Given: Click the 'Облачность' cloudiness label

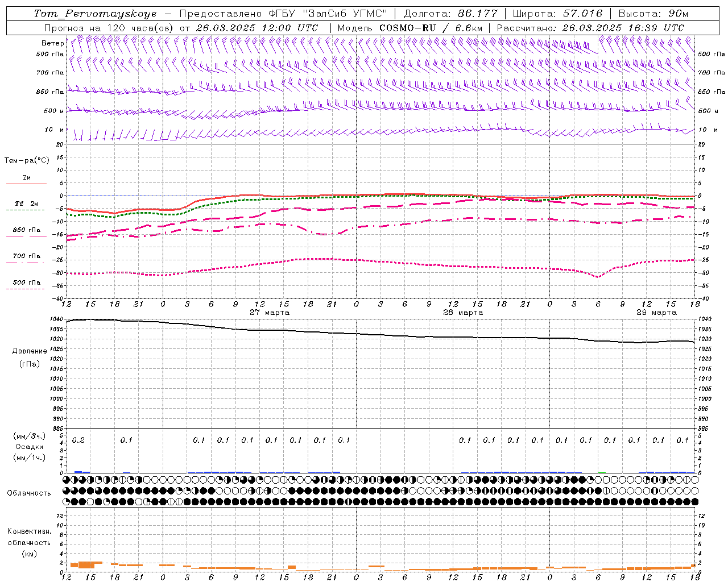Looking at the screenshot, I should click(x=29, y=493).
